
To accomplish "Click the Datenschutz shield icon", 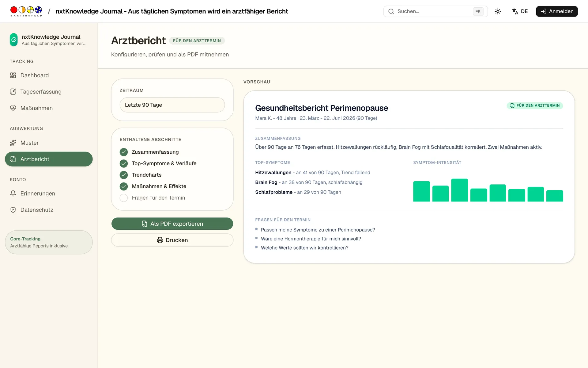I will [13, 210].
